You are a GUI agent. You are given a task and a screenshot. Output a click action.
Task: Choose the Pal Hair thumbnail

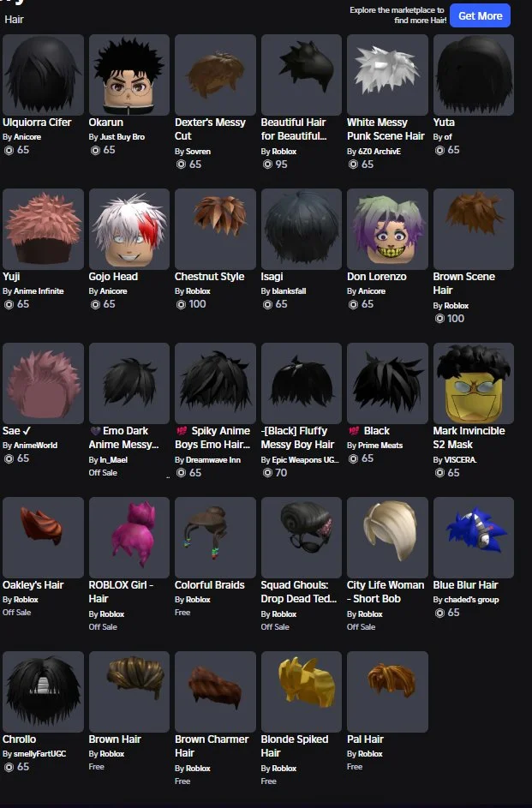point(387,691)
